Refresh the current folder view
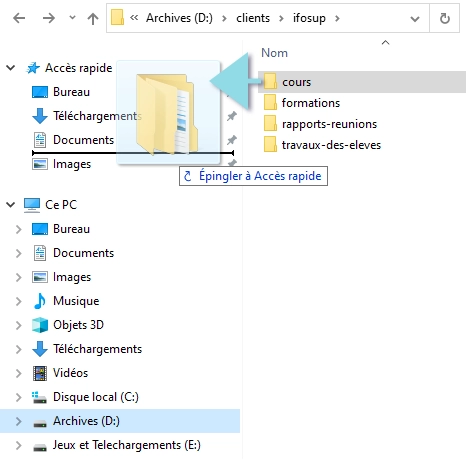466x465 pixels. coord(445,18)
